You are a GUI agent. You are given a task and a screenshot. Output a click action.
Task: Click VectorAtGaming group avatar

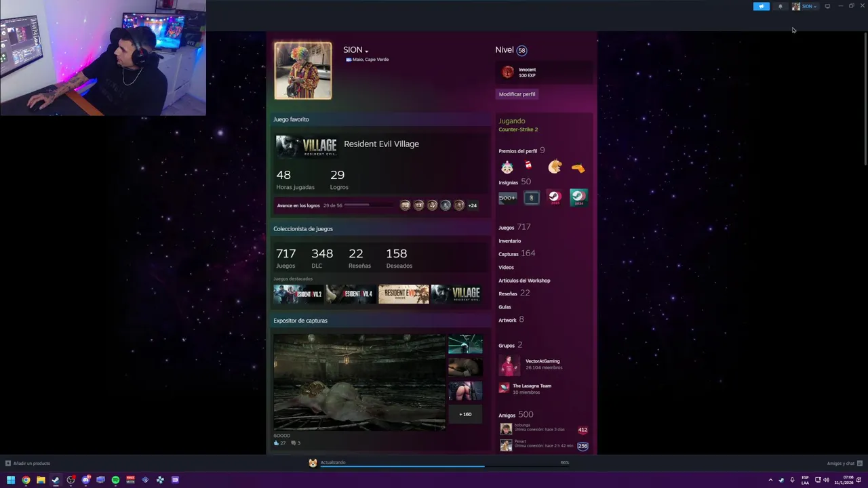(x=509, y=365)
